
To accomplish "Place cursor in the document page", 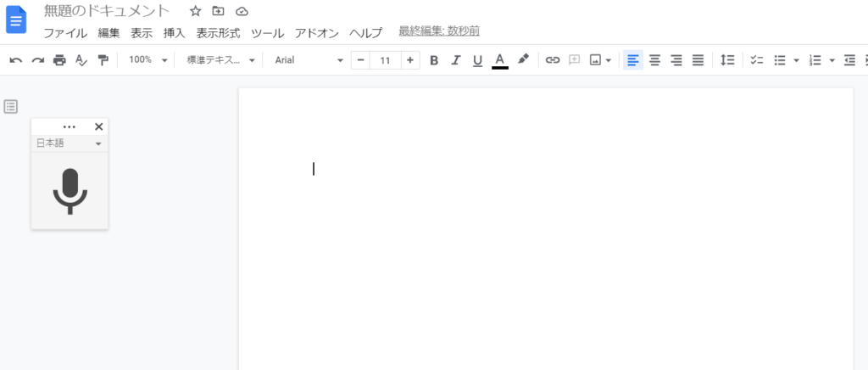I will pyautogui.click(x=546, y=228).
